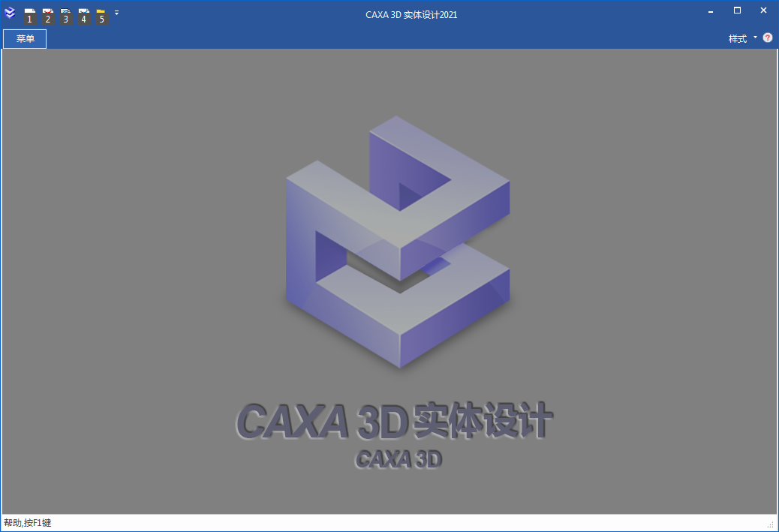779x532 pixels.
Task: Minimize the CAXA 3D window
Action: click(709, 11)
